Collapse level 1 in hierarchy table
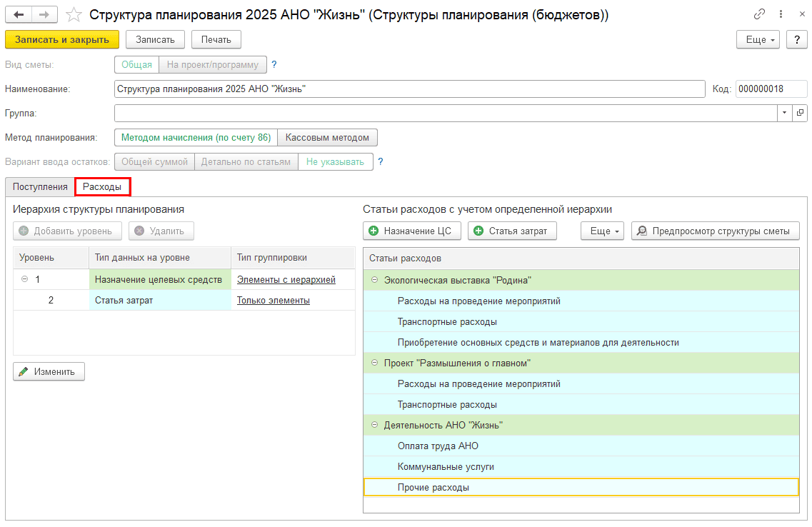Image resolution: width=812 pixels, height=527 pixels. click(24, 280)
